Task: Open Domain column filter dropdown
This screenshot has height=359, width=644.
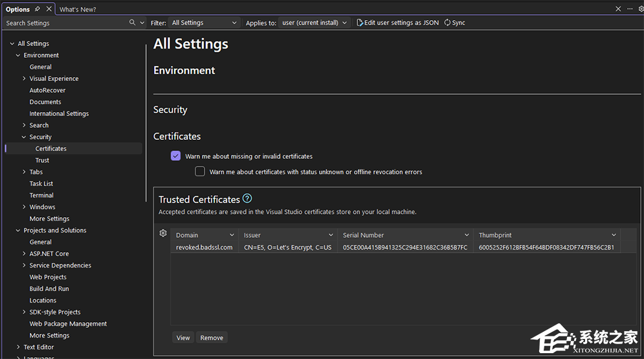Action: (232, 235)
